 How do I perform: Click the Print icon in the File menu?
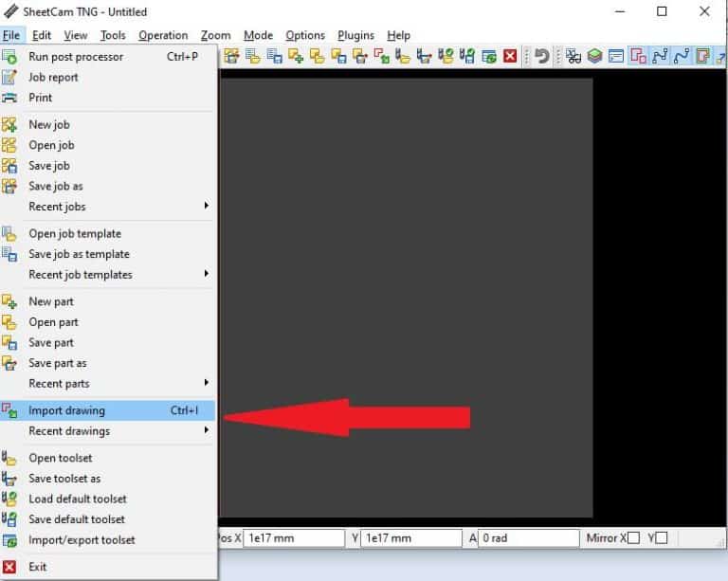(x=10, y=98)
